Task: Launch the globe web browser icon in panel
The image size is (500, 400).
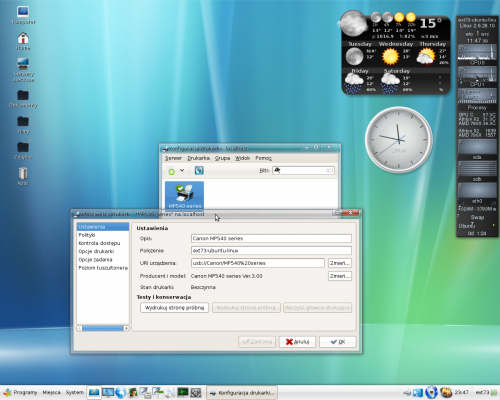Action: 121,392
